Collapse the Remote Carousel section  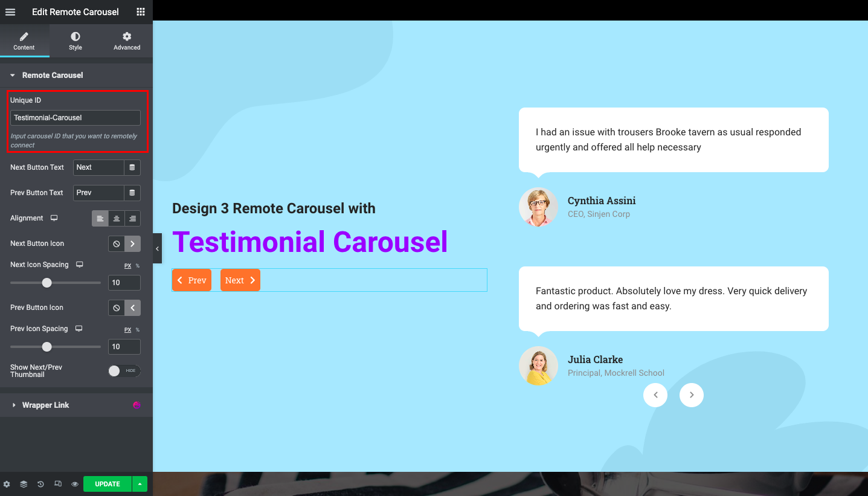coord(12,75)
